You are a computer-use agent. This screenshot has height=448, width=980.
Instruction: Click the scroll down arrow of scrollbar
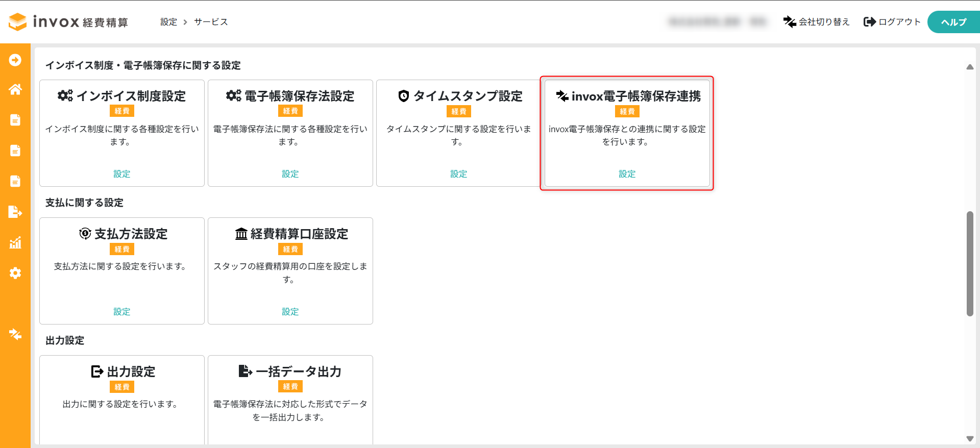tap(970, 439)
